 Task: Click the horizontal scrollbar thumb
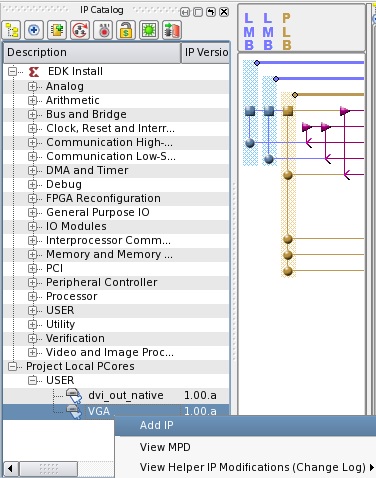(x=48, y=469)
